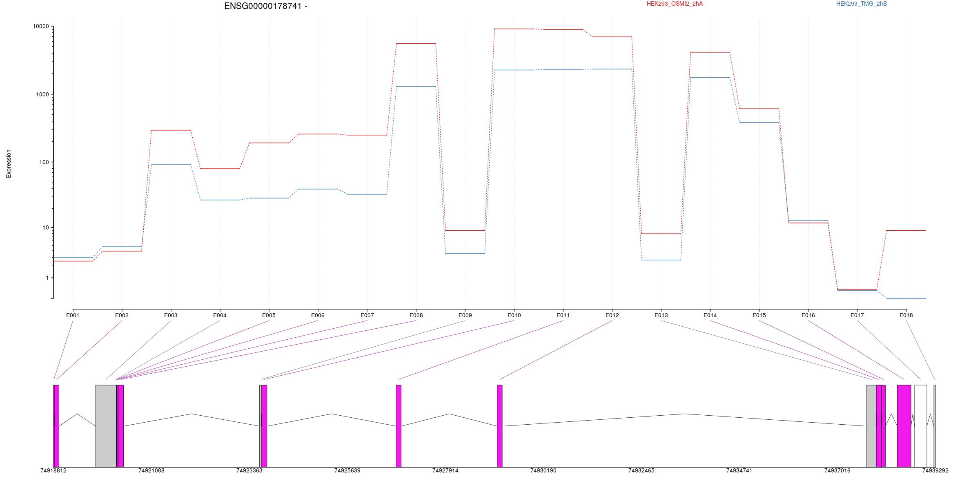Viewport: 980px width, 490px height.
Task: Click the E017 exon label
Action: point(857,315)
